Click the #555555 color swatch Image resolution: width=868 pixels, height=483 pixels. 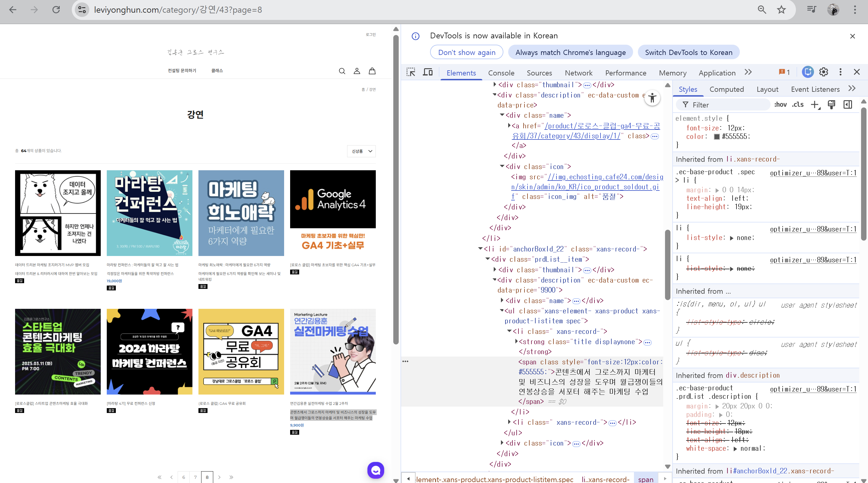click(x=717, y=137)
